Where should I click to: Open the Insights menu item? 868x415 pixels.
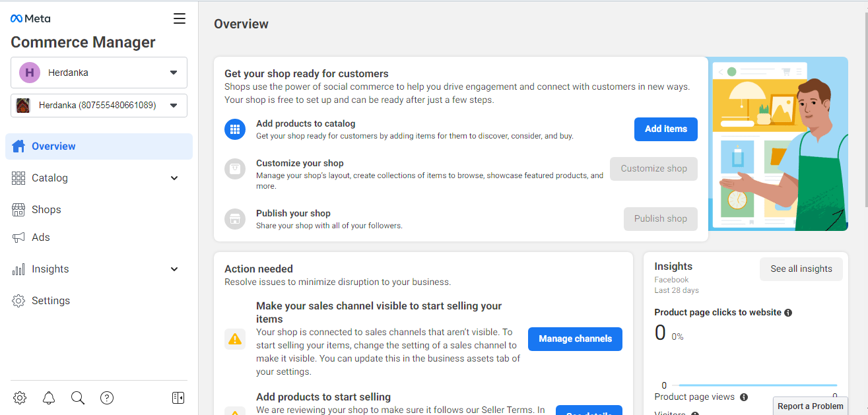point(99,269)
